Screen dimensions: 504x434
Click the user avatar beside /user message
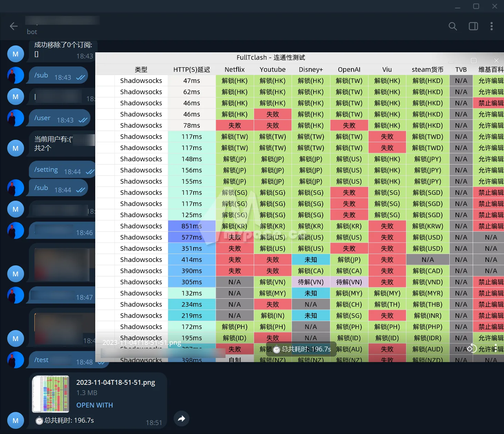[x=15, y=118]
